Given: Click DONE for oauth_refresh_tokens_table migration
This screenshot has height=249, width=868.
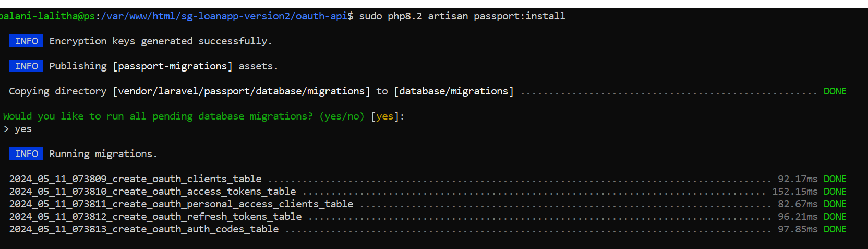Looking at the screenshot, I should click(835, 217).
